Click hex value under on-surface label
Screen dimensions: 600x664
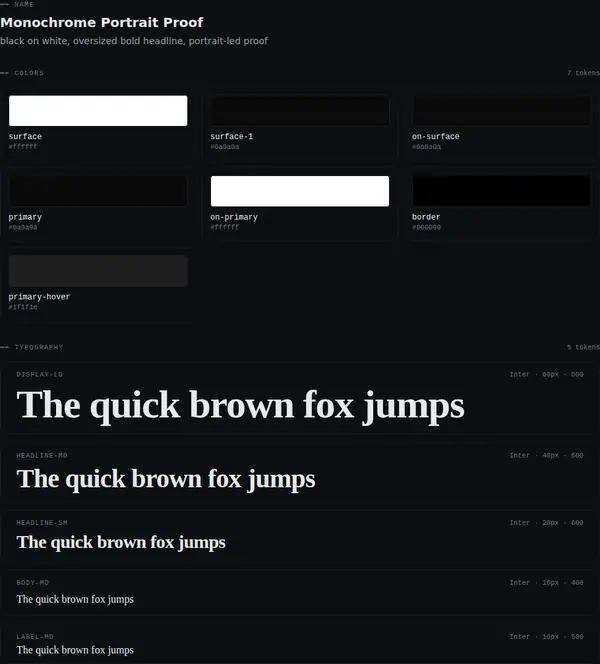pos(426,147)
